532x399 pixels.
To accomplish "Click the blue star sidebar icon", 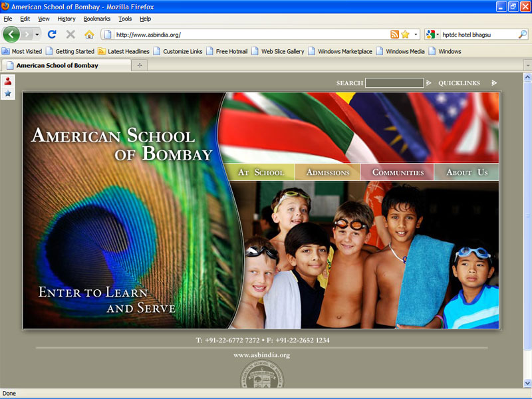I will coord(8,93).
